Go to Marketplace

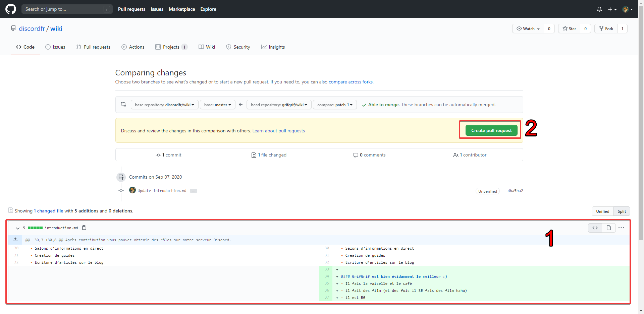(182, 9)
